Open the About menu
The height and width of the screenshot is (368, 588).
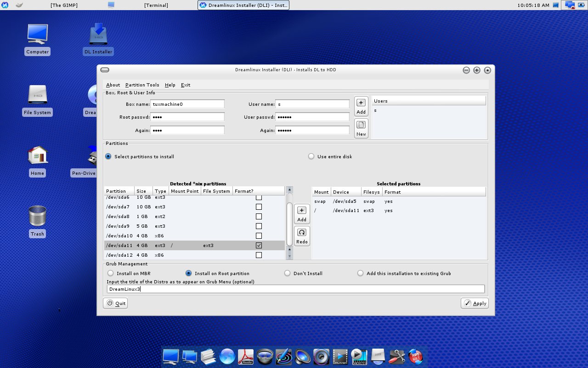[x=113, y=85]
